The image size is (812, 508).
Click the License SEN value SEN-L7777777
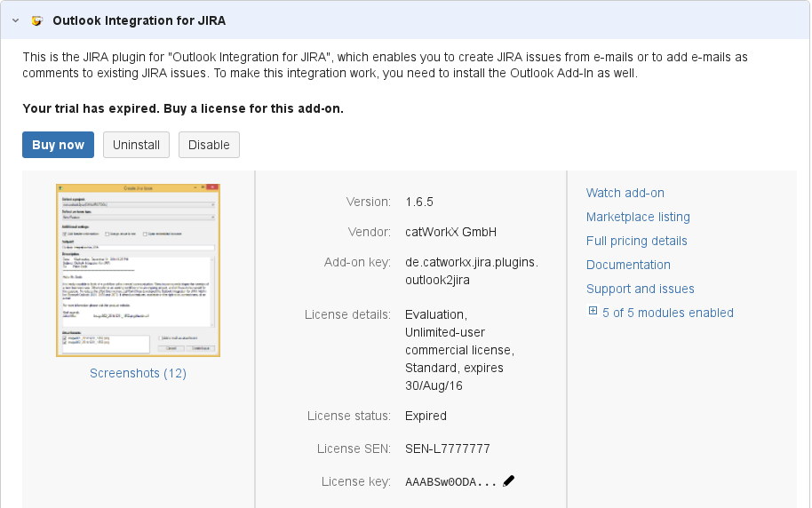coord(447,448)
